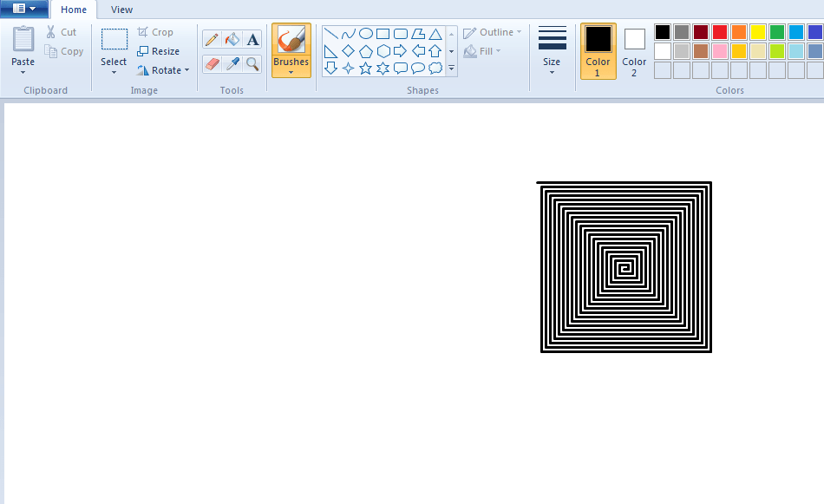
Task: Open the Rotate dropdown
Action: click(163, 70)
